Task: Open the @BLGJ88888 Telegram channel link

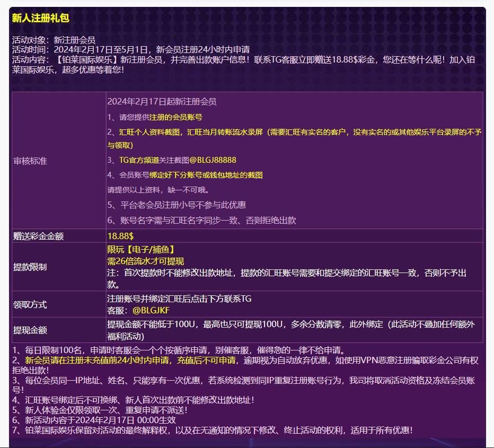Action: 213,160
